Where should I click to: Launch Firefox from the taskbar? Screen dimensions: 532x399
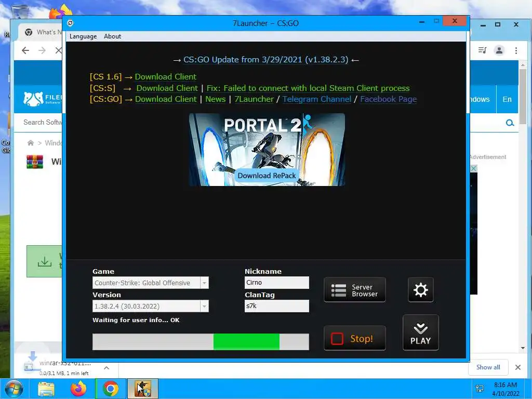coord(78,389)
